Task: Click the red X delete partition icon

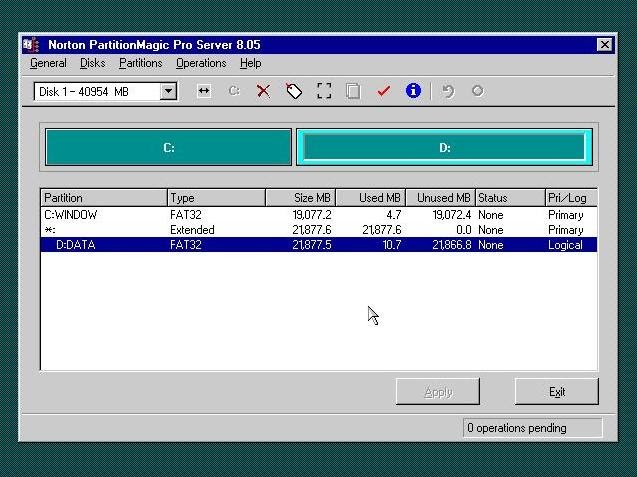Action: (263, 91)
